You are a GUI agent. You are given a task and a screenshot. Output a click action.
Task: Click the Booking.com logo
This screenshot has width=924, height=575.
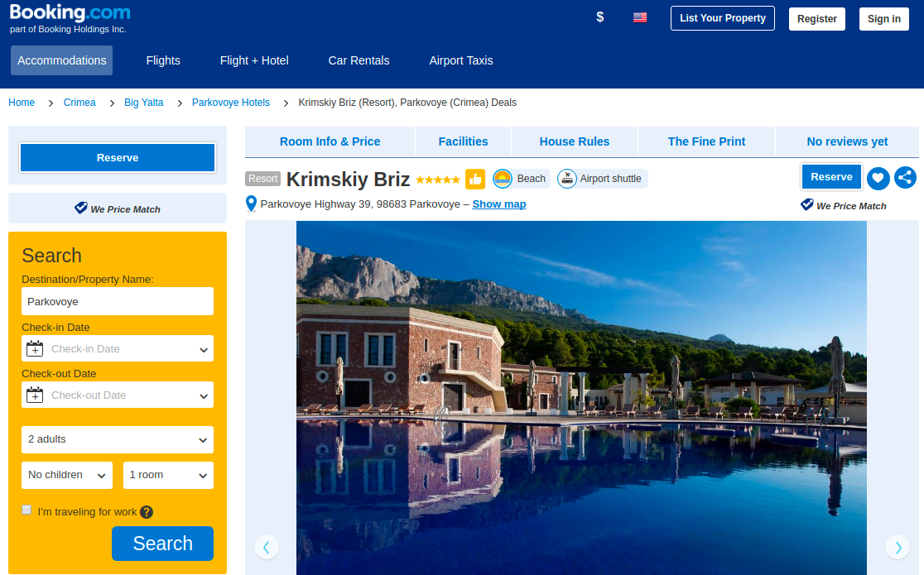point(70,13)
